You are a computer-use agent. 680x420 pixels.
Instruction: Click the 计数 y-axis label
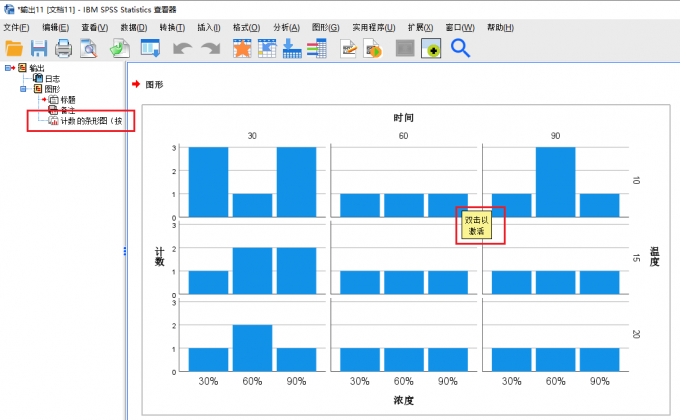click(x=160, y=256)
